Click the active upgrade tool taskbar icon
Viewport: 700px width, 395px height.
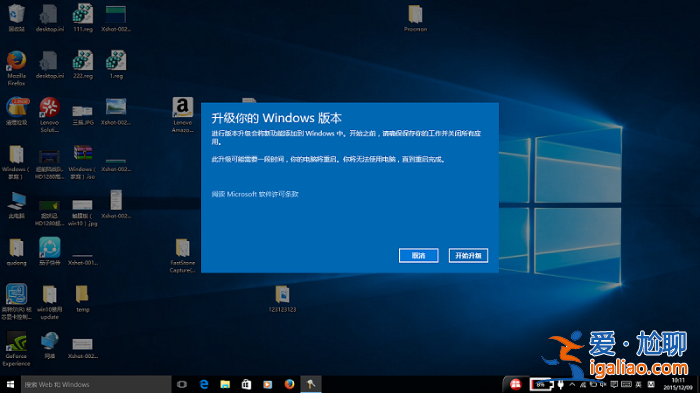[311, 384]
